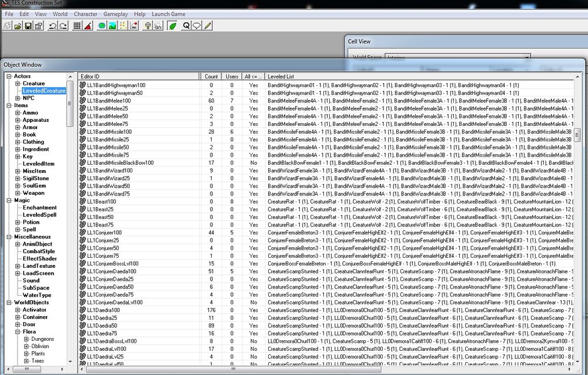Expand the Creature tree node
Viewport: 588px width, 375px height.
(x=17, y=84)
